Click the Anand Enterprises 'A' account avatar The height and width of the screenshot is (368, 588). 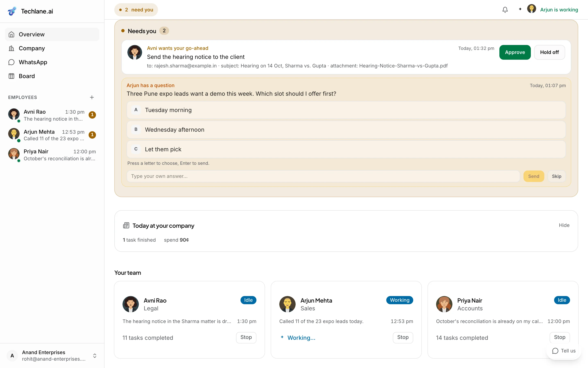pyautogui.click(x=12, y=356)
